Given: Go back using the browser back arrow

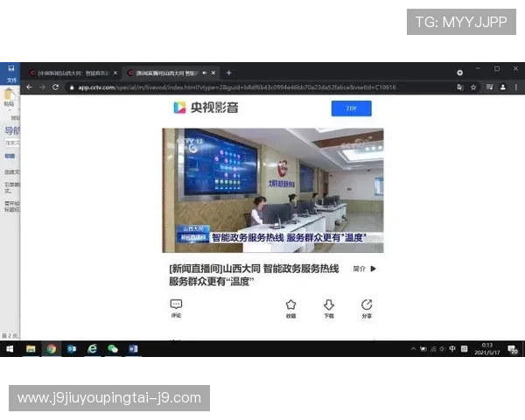Looking at the screenshot, I should 30,87.
